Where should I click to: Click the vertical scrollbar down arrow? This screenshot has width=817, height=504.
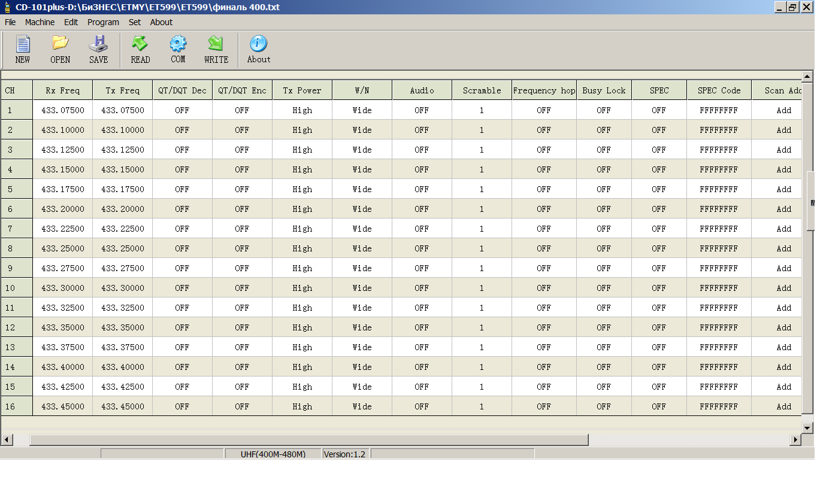click(807, 427)
